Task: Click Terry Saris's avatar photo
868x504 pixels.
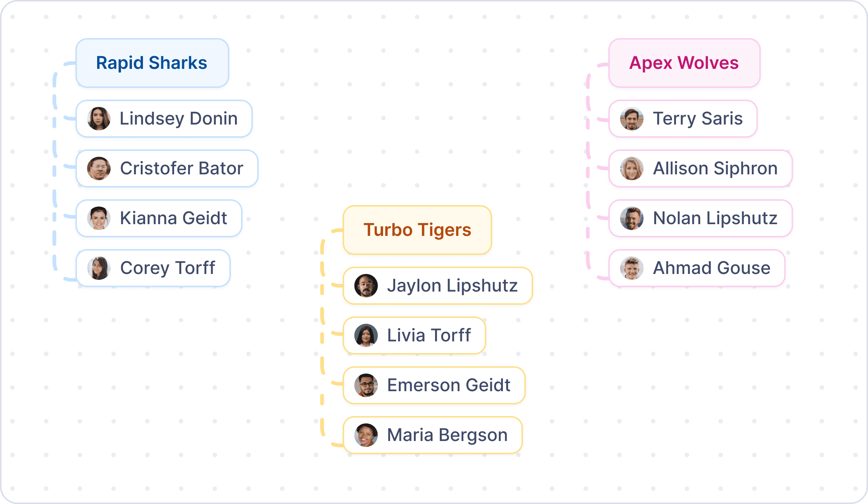Action: (x=632, y=119)
